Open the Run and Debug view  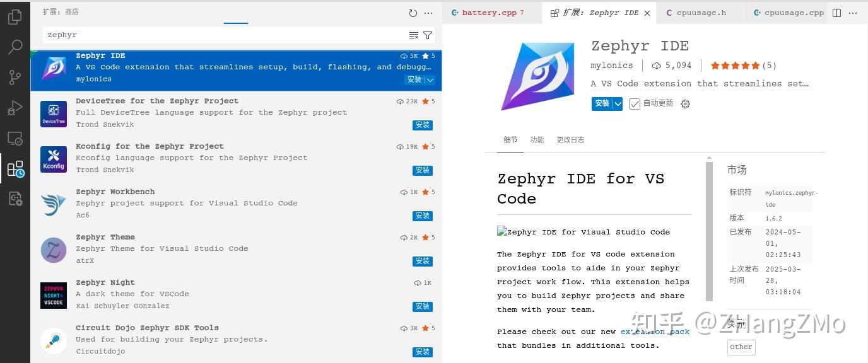(15, 107)
